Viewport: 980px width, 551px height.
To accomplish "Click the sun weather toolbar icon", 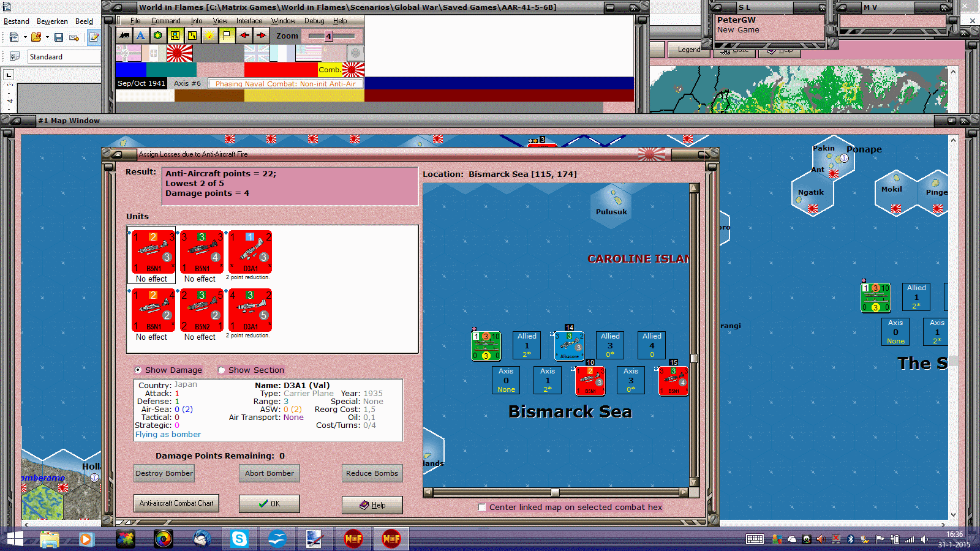I will [209, 36].
